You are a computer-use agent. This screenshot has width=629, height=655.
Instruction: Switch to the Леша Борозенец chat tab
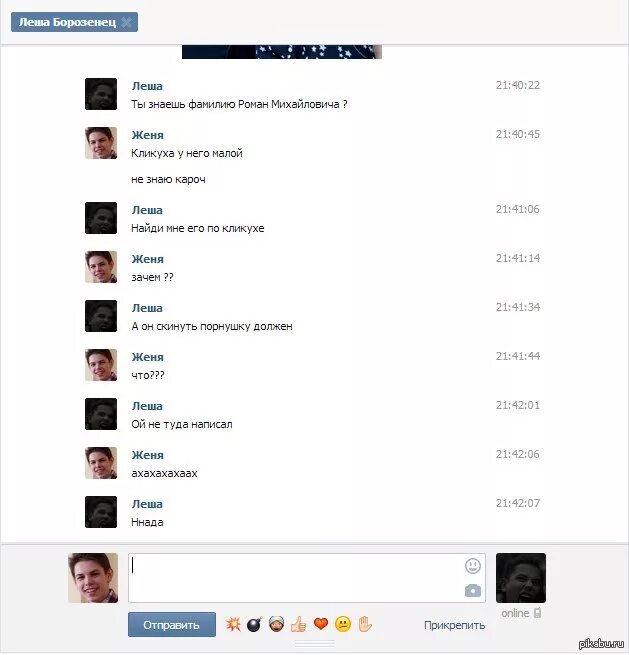(x=68, y=22)
